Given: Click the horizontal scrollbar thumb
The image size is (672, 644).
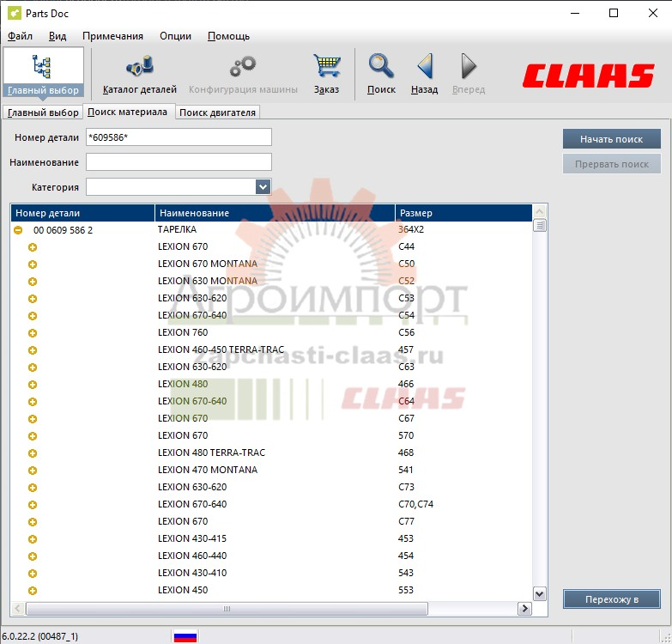Looking at the screenshot, I should pyautogui.click(x=227, y=609).
